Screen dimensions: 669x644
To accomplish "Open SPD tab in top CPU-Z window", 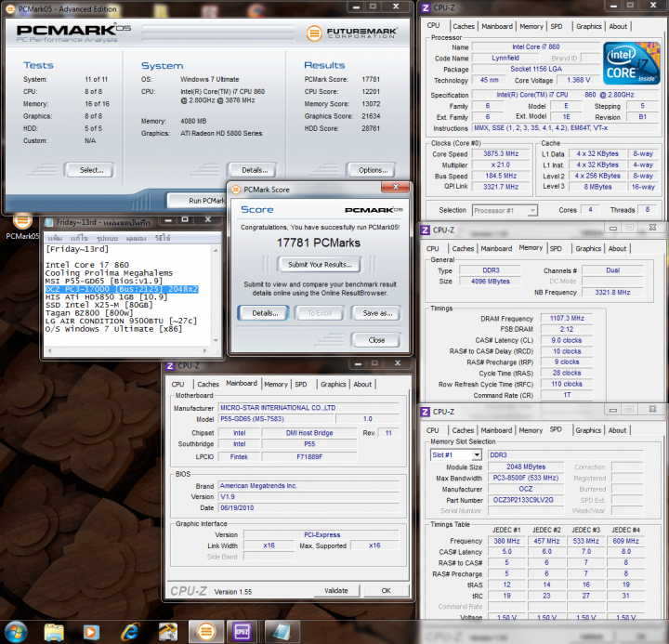I will [x=557, y=26].
